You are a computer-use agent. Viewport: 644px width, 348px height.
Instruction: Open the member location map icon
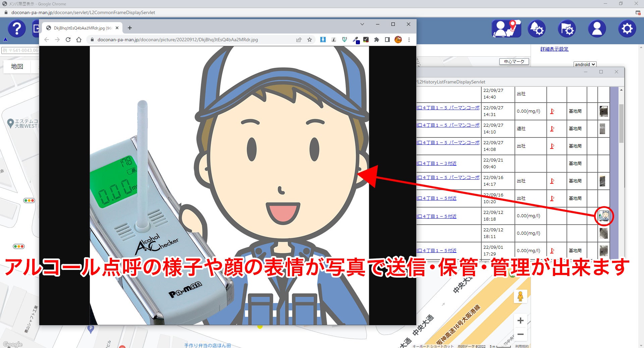506,29
